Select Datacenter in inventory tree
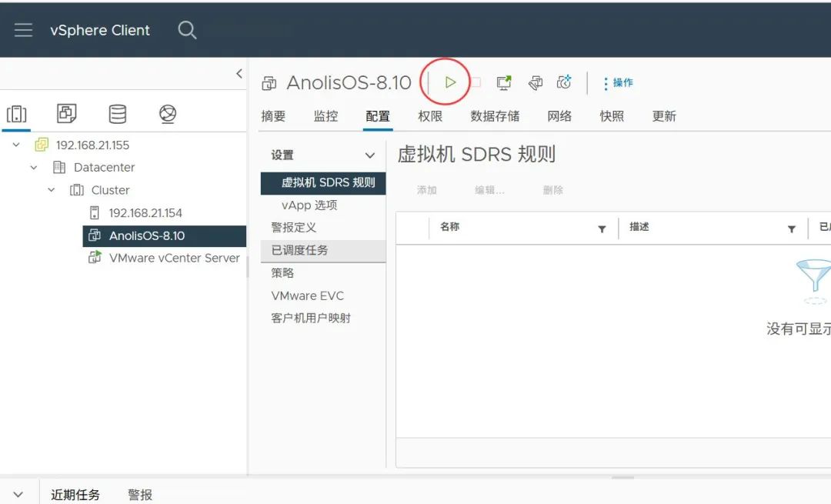Screen dimensions: 831x504 tap(105, 168)
